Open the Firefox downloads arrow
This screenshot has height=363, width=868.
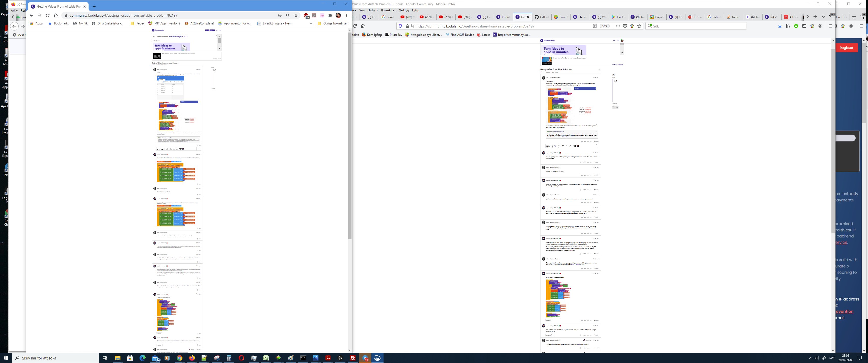click(780, 26)
